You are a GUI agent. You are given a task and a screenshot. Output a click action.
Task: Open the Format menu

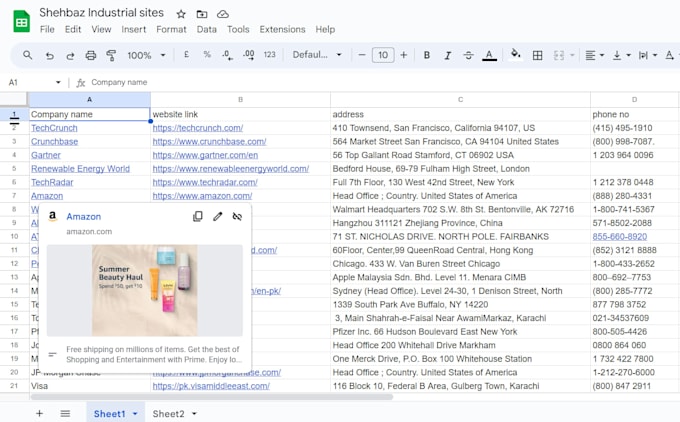171,29
